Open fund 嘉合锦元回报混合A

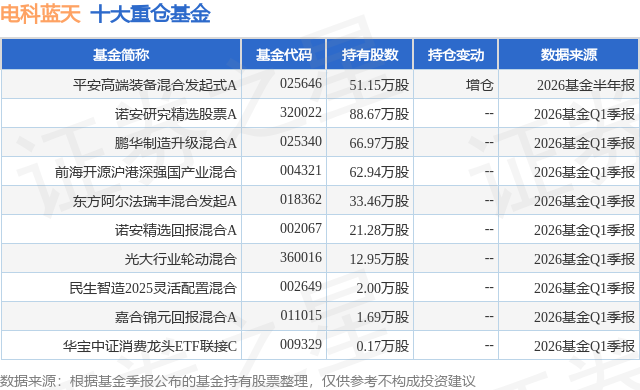(x=176, y=317)
